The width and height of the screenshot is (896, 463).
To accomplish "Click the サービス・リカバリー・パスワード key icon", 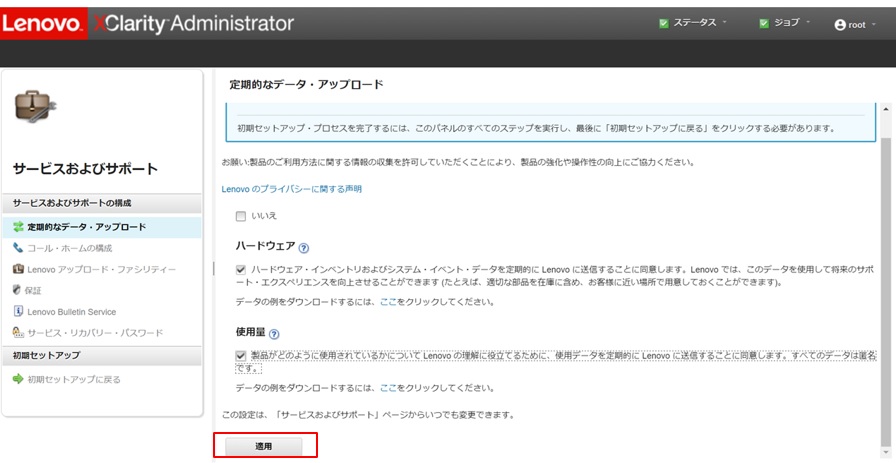I will tap(18, 333).
